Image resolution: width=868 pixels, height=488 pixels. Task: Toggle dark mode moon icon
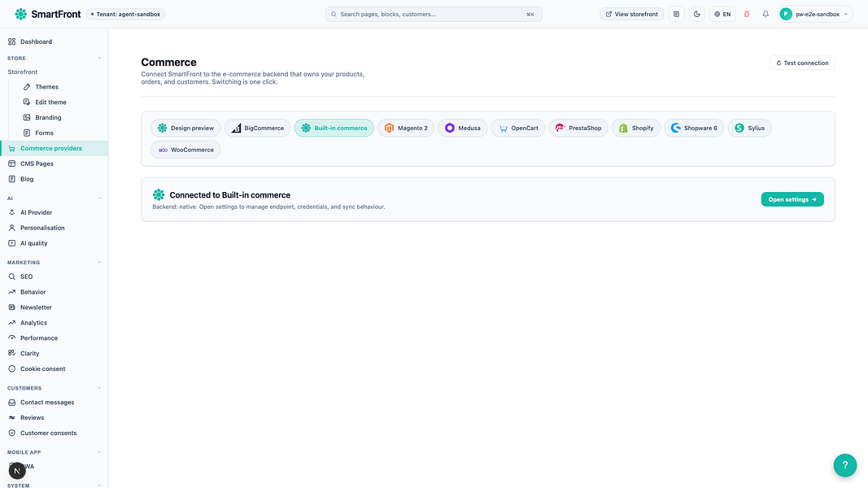(697, 15)
